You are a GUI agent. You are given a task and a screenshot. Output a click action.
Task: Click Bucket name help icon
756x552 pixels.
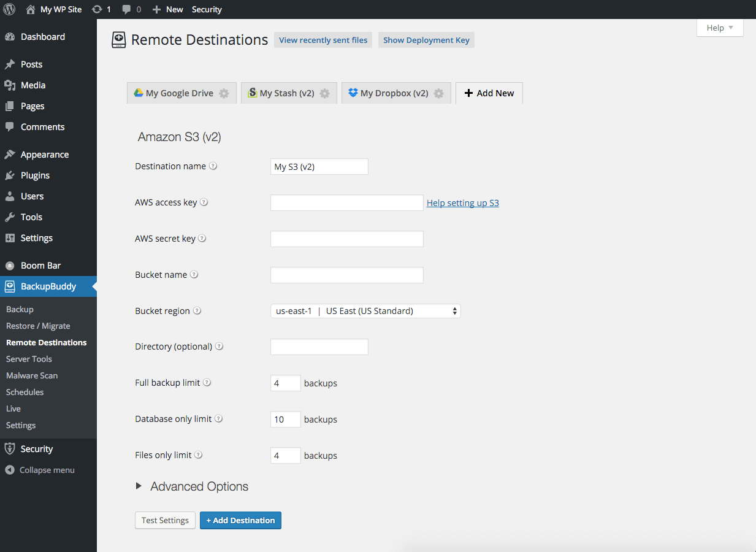click(194, 275)
